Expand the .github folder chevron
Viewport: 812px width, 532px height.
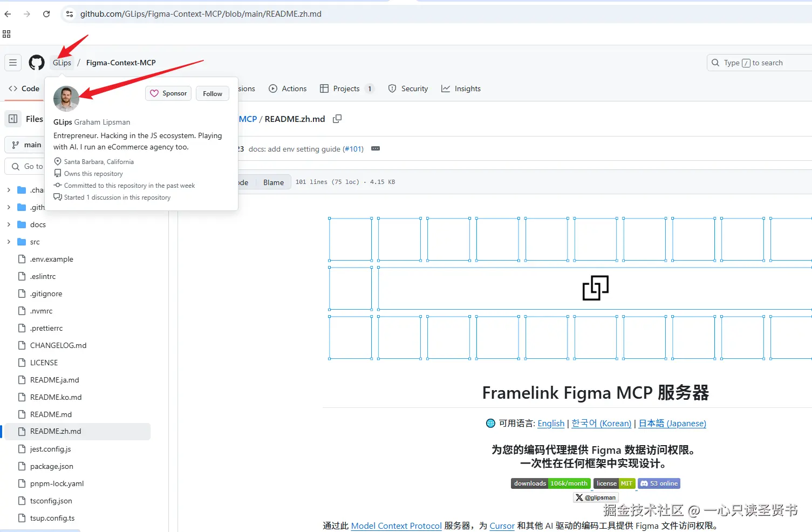click(9, 207)
